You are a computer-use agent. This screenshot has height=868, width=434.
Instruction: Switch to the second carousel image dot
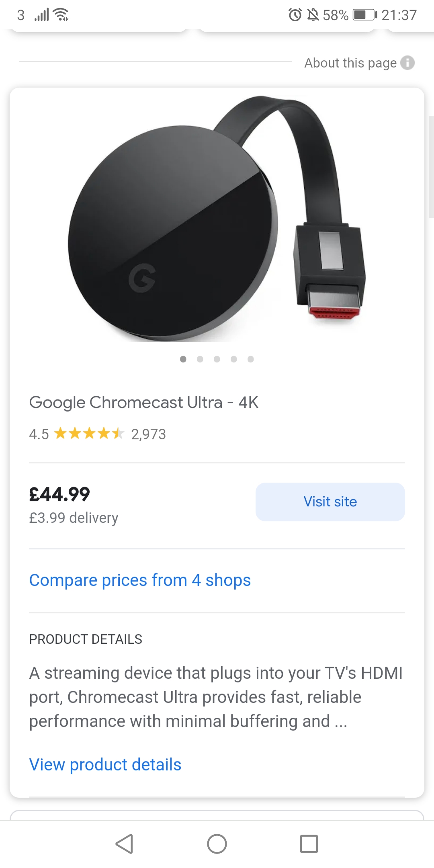point(200,359)
